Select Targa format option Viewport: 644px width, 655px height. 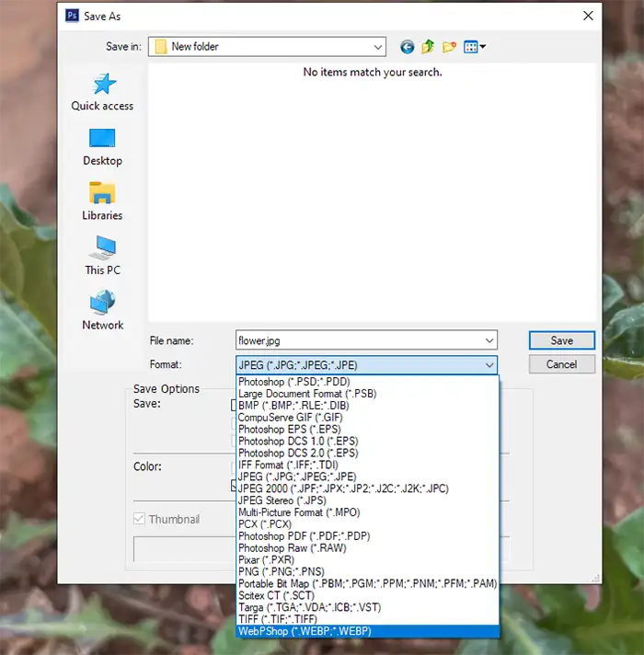pyautogui.click(x=367, y=607)
